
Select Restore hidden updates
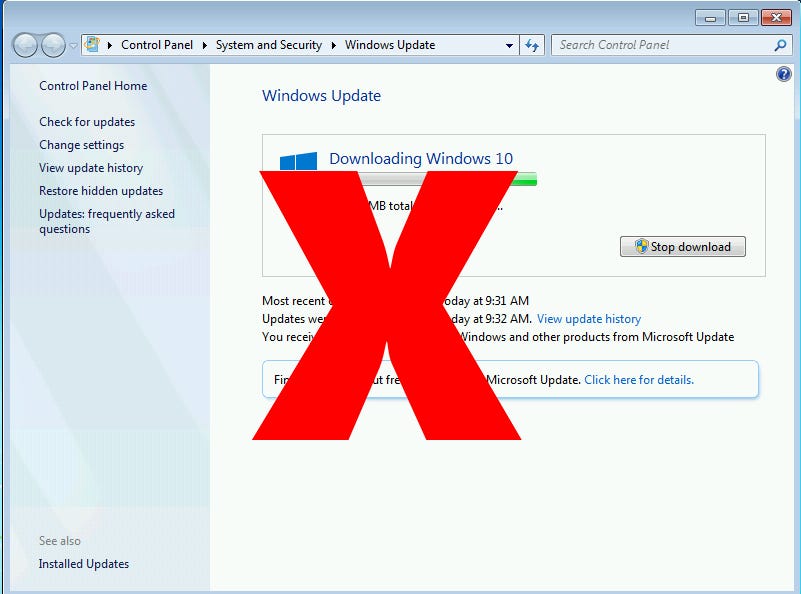pos(101,190)
